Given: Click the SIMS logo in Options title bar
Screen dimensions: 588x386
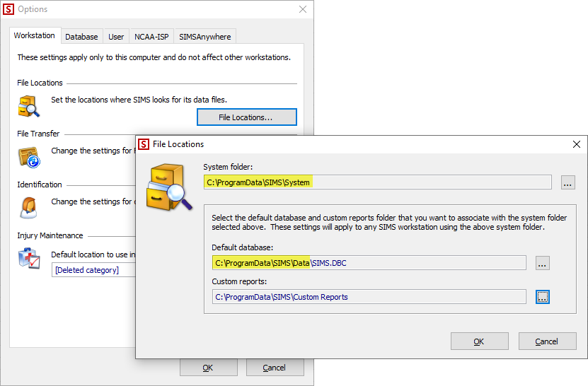Looking at the screenshot, I should click(x=8, y=9).
